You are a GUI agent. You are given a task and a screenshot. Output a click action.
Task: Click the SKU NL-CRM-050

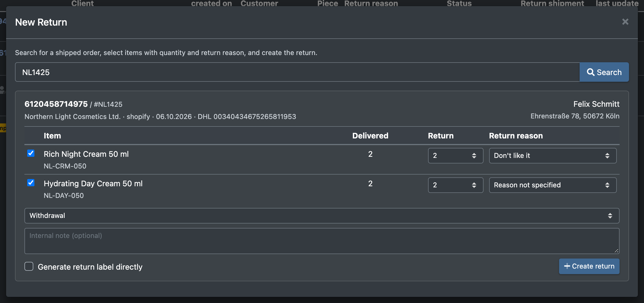65,166
